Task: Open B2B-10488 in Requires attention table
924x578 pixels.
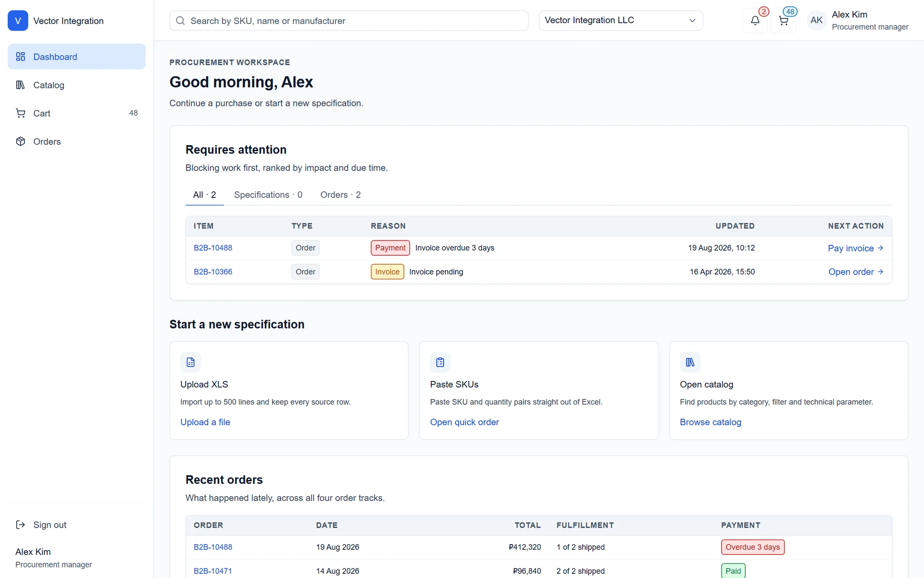Action: (213, 248)
